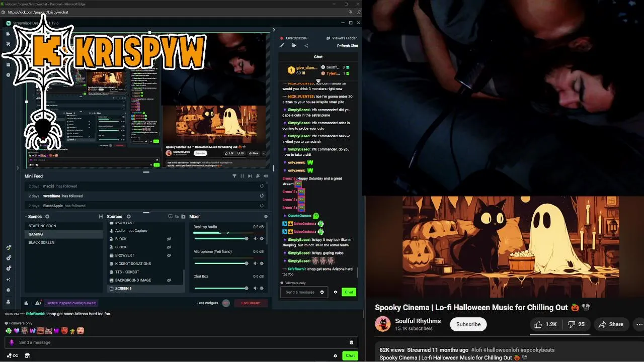
Task: Open settings gear beside the Streamlabs chat input
Action: tap(336, 292)
